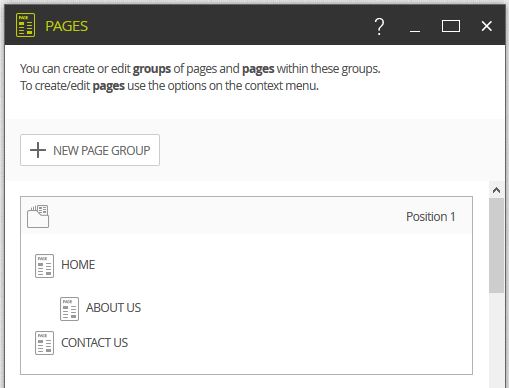Click the Pages icon in the title bar
This screenshot has height=388, width=509.
[25, 25]
